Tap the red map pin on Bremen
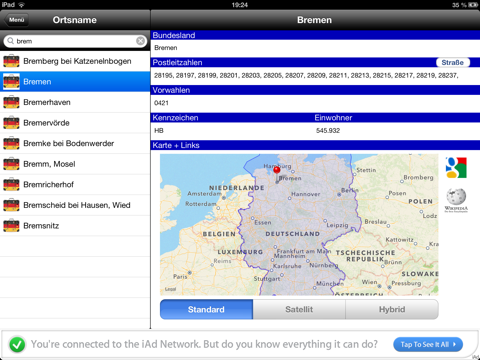The height and width of the screenshot is (360, 480). click(x=277, y=170)
